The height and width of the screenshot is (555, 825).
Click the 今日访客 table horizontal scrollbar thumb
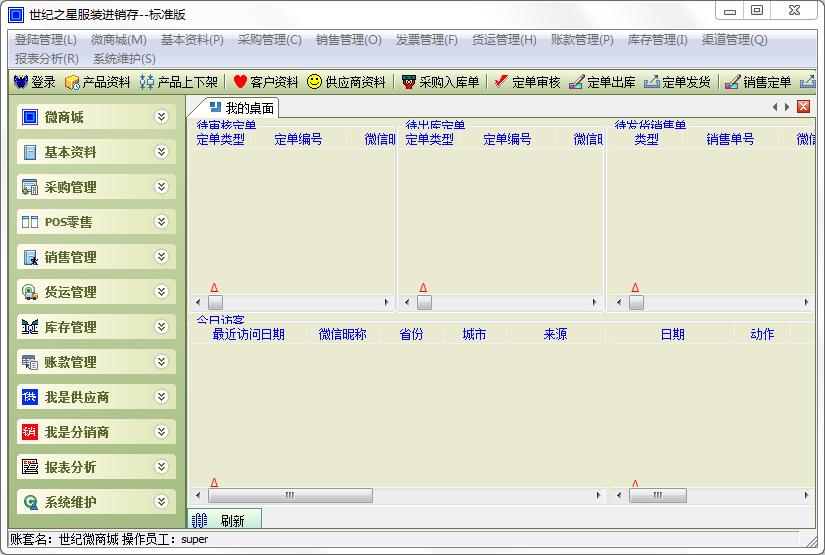290,496
